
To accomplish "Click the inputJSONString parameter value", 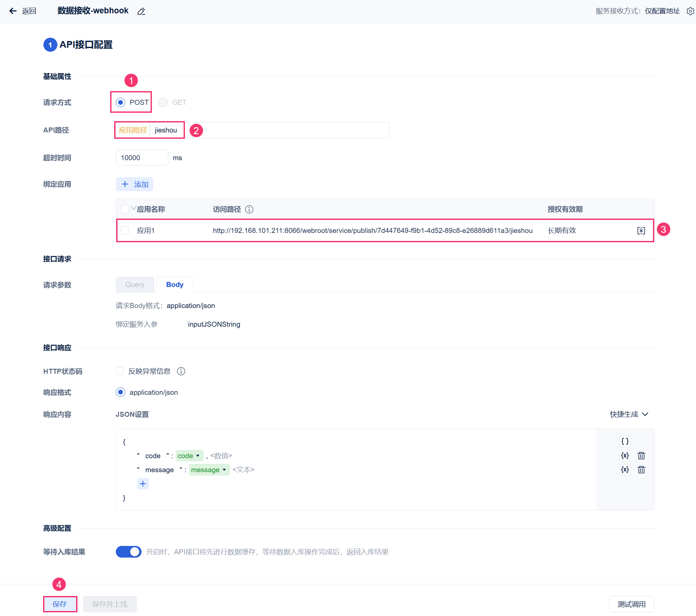I will (x=214, y=324).
